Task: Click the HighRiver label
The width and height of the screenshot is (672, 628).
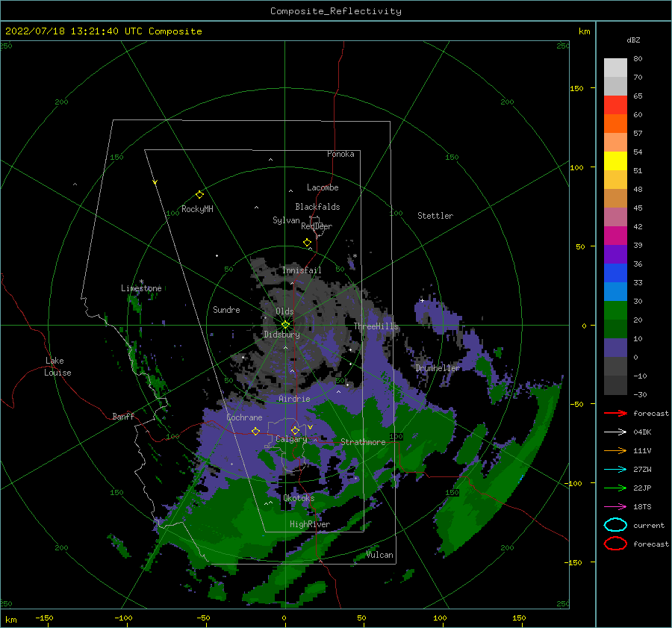Action: pyautogui.click(x=310, y=524)
